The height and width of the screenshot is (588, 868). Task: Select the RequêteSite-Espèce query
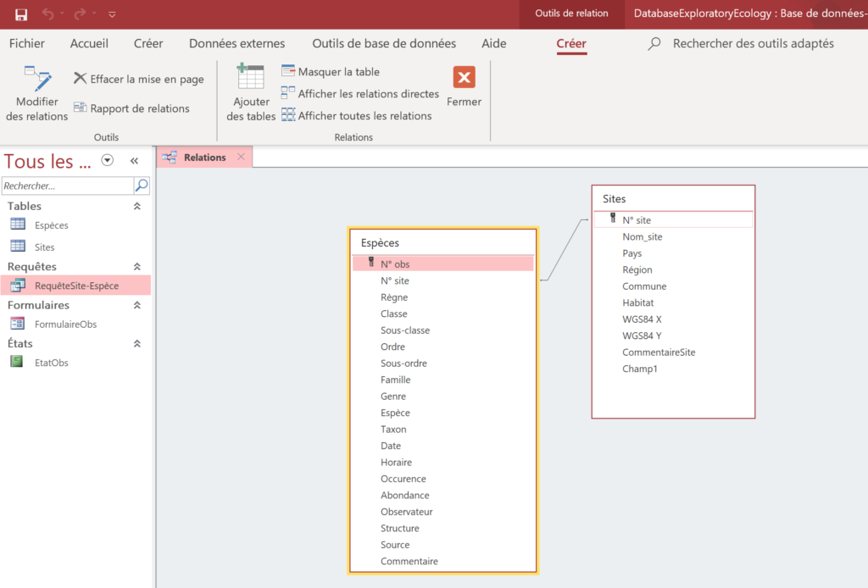click(75, 286)
